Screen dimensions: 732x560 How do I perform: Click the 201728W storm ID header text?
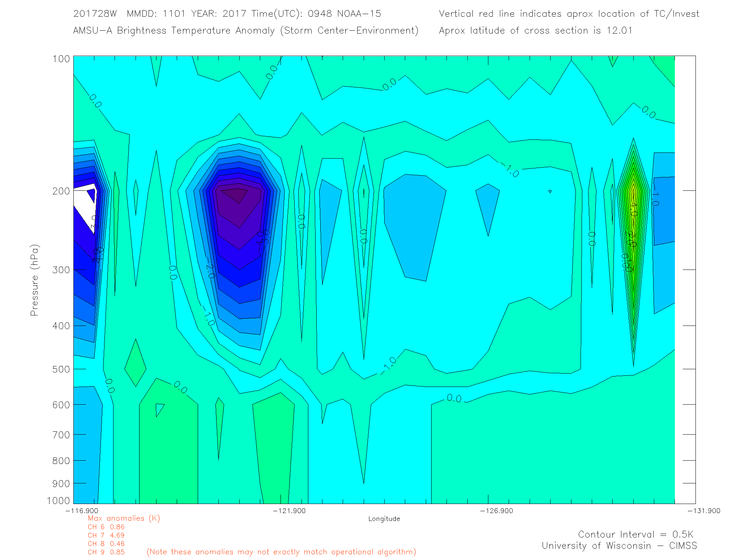pos(95,14)
